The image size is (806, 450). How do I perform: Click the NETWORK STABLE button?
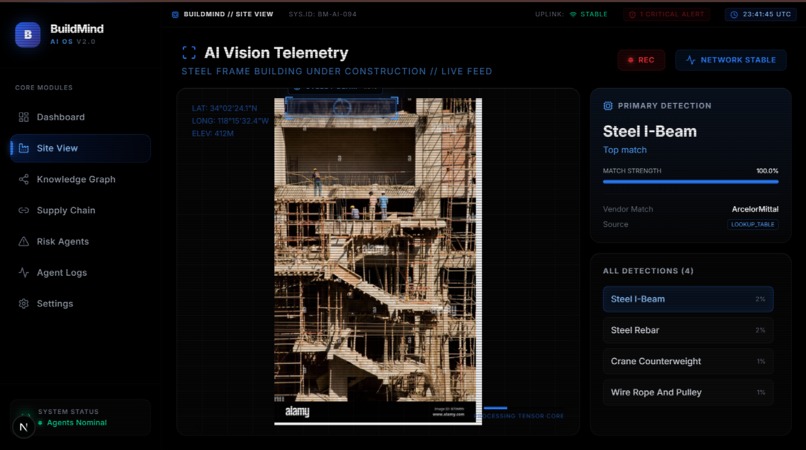tap(730, 60)
